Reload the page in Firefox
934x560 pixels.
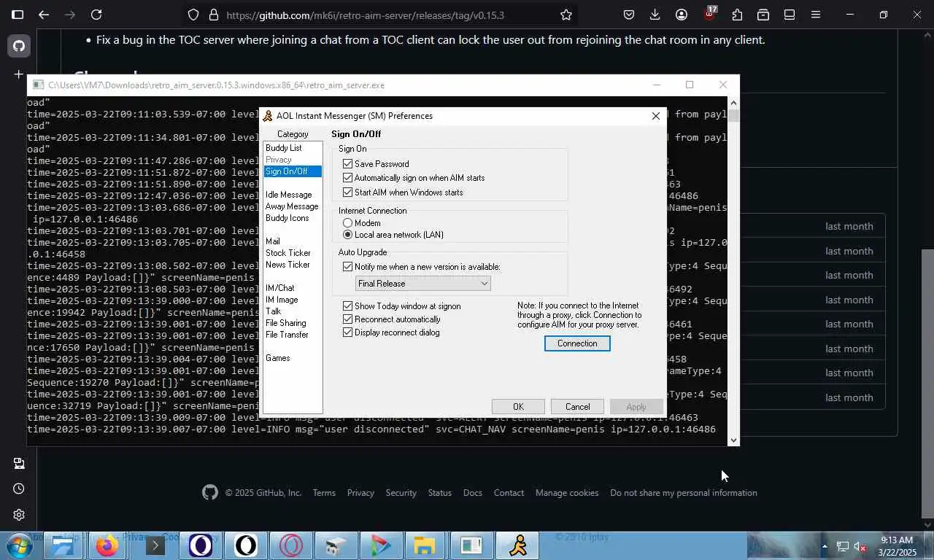click(96, 15)
